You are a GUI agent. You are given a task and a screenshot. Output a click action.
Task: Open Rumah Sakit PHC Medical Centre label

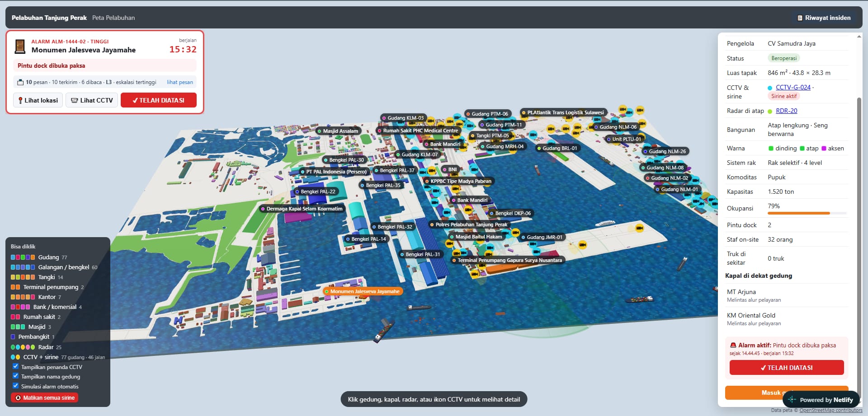point(418,131)
